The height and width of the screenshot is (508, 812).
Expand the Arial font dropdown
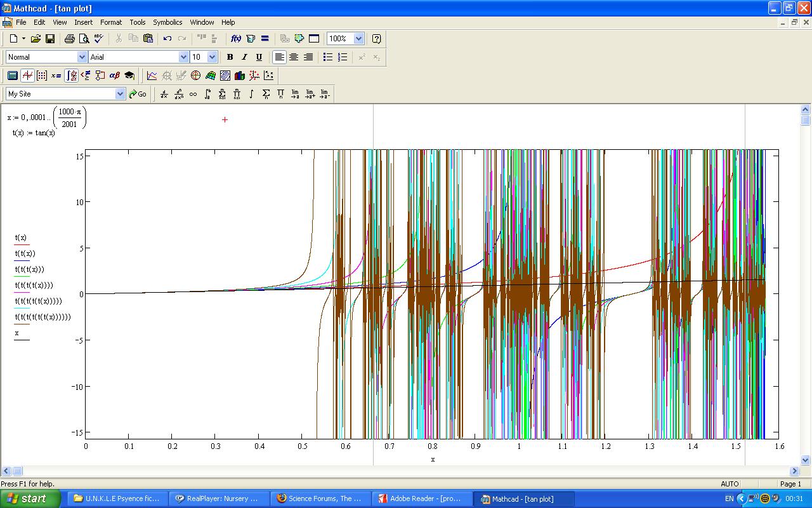(183, 57)
